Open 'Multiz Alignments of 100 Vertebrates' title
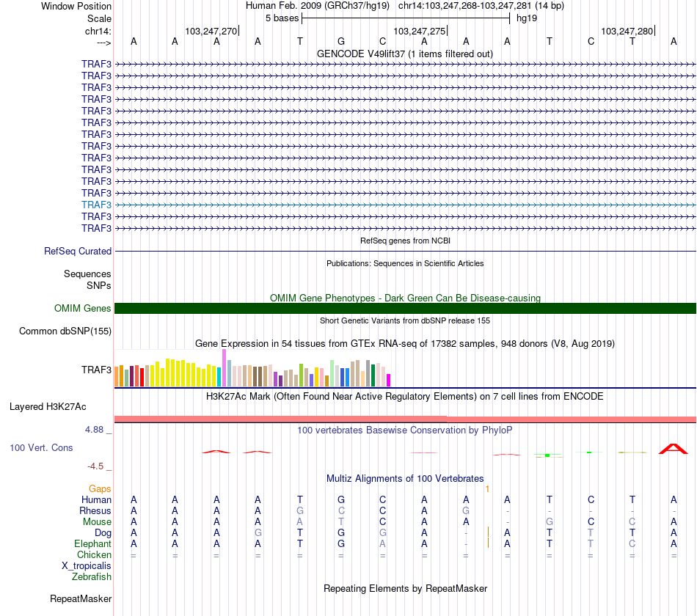 click(405, 479)
